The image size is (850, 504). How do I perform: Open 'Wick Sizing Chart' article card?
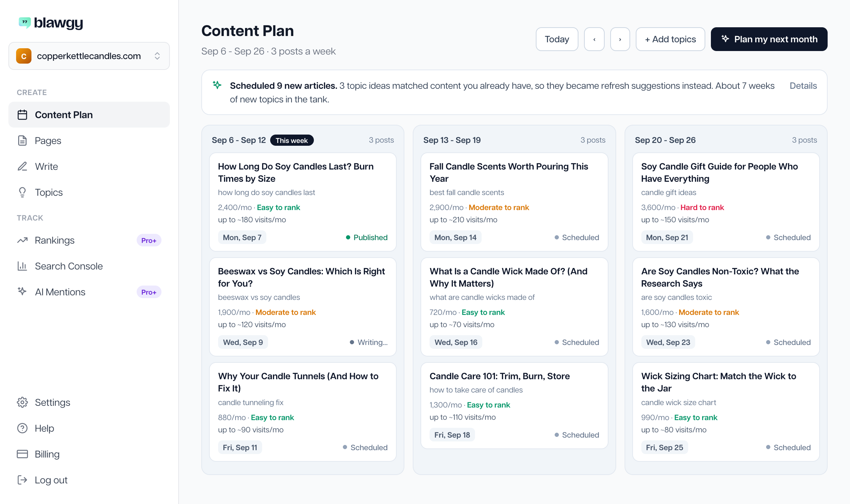pyautogui.click(x=726, y=412)
